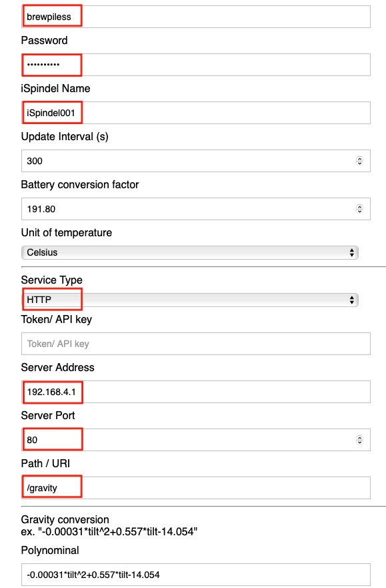Decrease Update Interval with stepper down arrow
386x588 pixels.
(x=359, y=163)
